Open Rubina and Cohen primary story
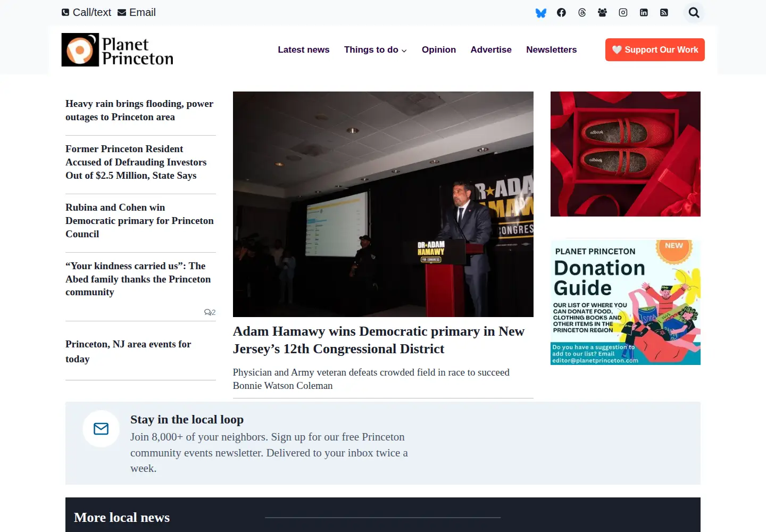Viewport: 766px width, 532px height. coord(139,221)
